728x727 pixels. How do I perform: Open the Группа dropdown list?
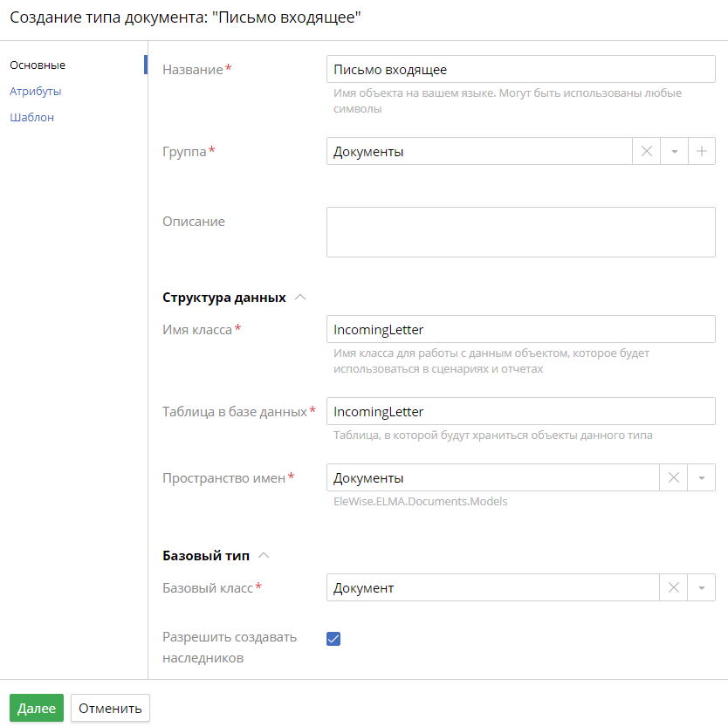674,150
